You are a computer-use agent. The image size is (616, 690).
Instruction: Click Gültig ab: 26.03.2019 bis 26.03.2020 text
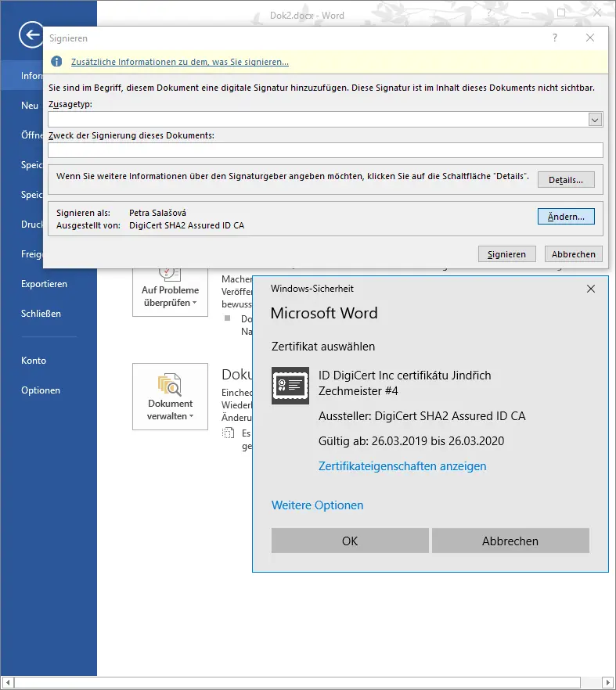[x=411, y=441]
